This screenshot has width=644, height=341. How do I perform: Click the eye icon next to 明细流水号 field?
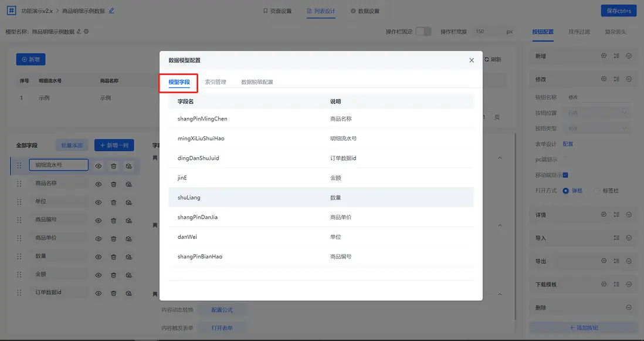97,166
